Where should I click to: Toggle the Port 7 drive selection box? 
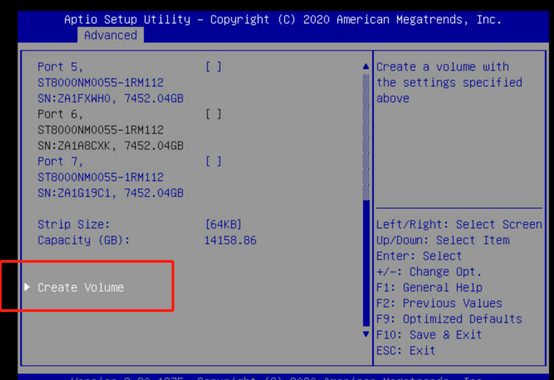click(214, 161)
